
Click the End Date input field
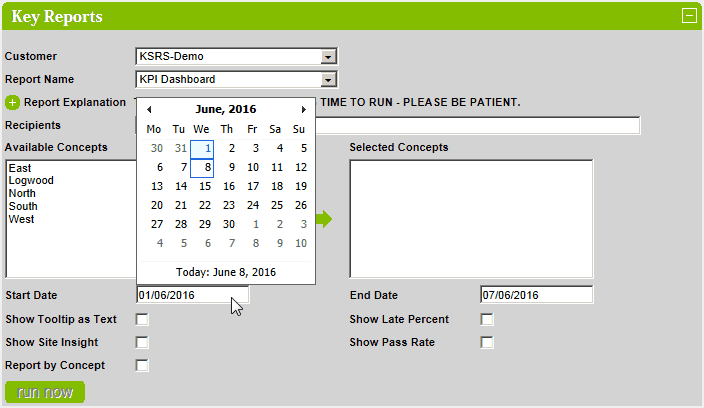pos(537,295)
